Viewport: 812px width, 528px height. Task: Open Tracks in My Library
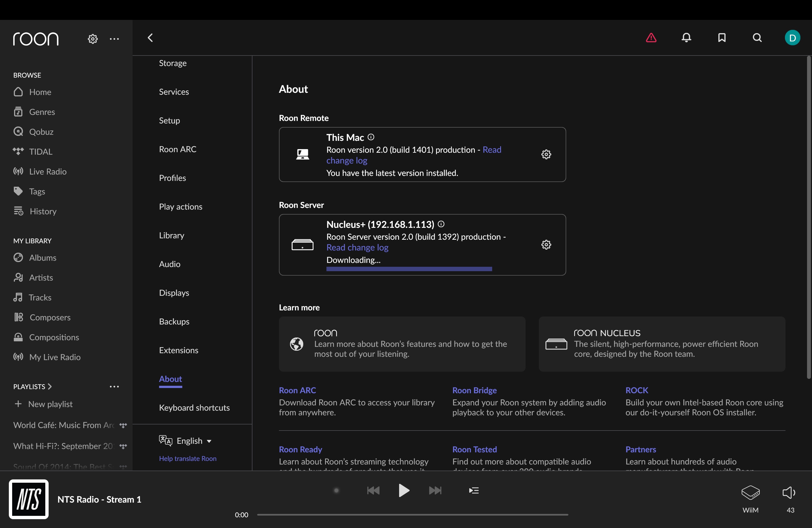tap(32, 297)
